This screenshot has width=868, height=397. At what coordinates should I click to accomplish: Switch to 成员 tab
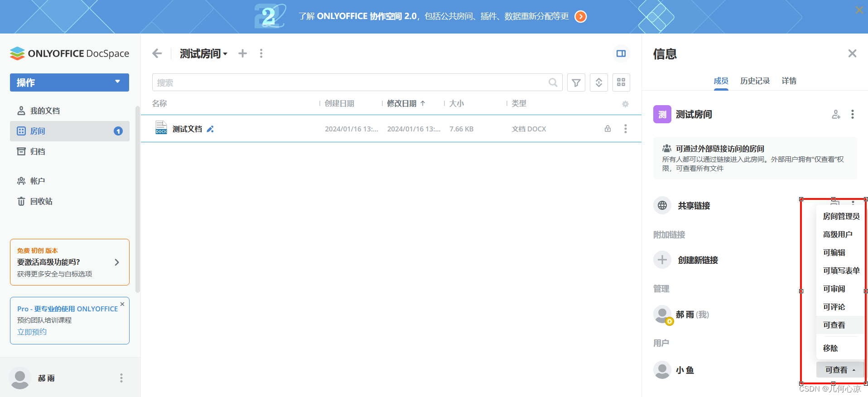[721, 81]
